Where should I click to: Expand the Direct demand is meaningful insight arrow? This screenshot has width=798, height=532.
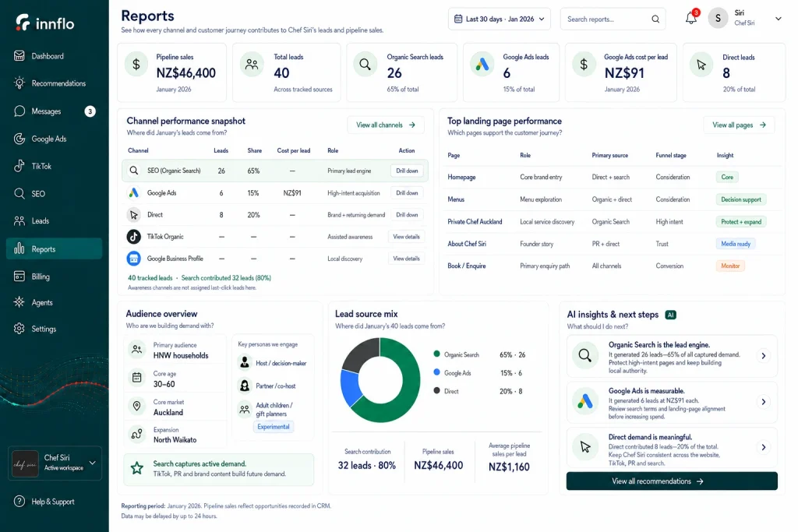coord(764,448)
